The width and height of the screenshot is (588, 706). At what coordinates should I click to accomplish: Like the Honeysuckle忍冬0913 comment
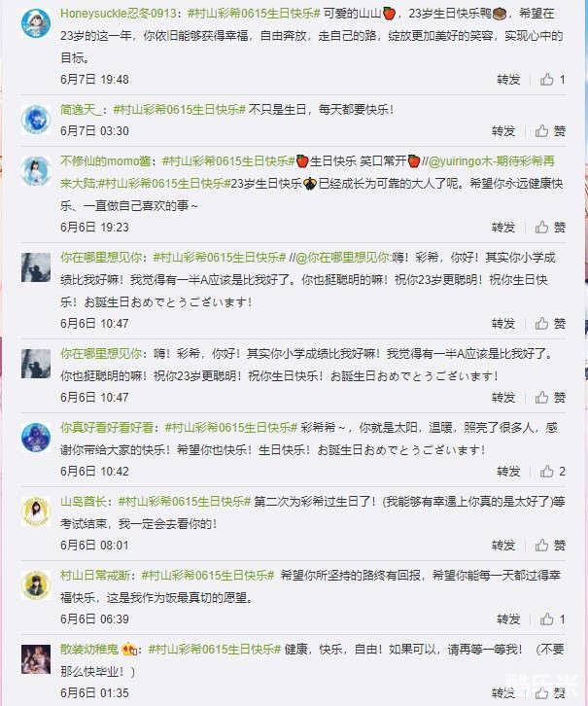552,80
